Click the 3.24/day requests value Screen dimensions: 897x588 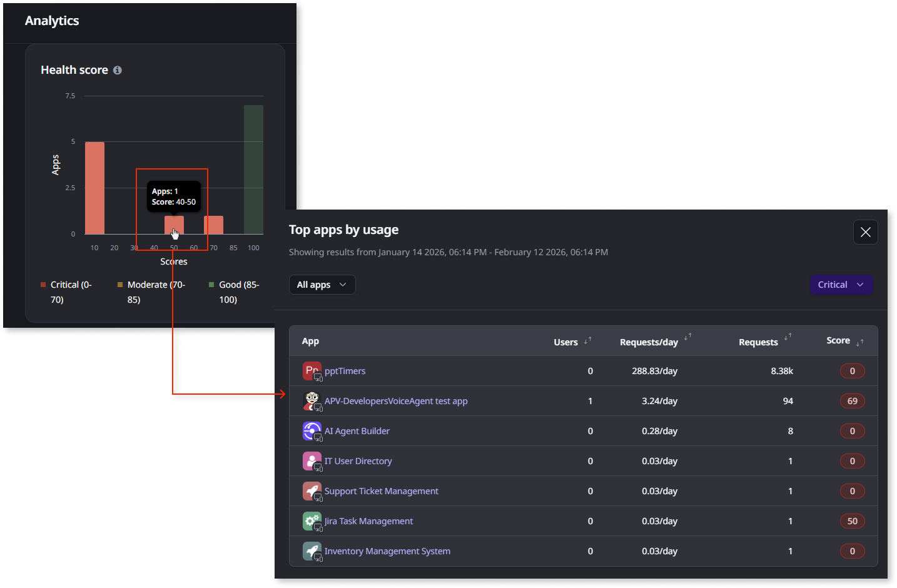point(659,401)
